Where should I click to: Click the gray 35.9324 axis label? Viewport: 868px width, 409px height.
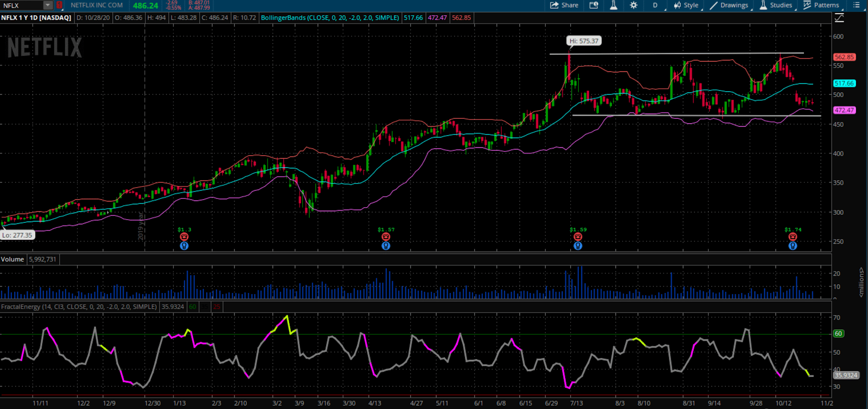point(846,375)
